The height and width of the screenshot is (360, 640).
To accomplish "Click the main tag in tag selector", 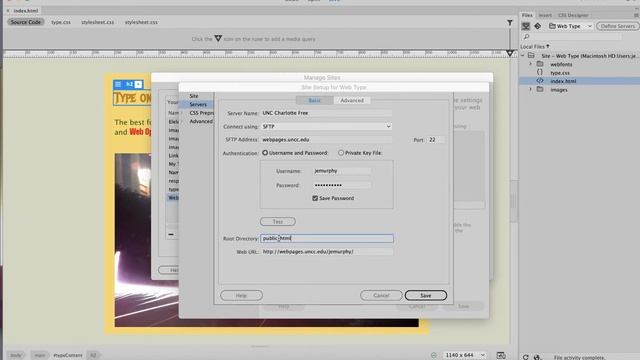I will [x=40, y=355].
